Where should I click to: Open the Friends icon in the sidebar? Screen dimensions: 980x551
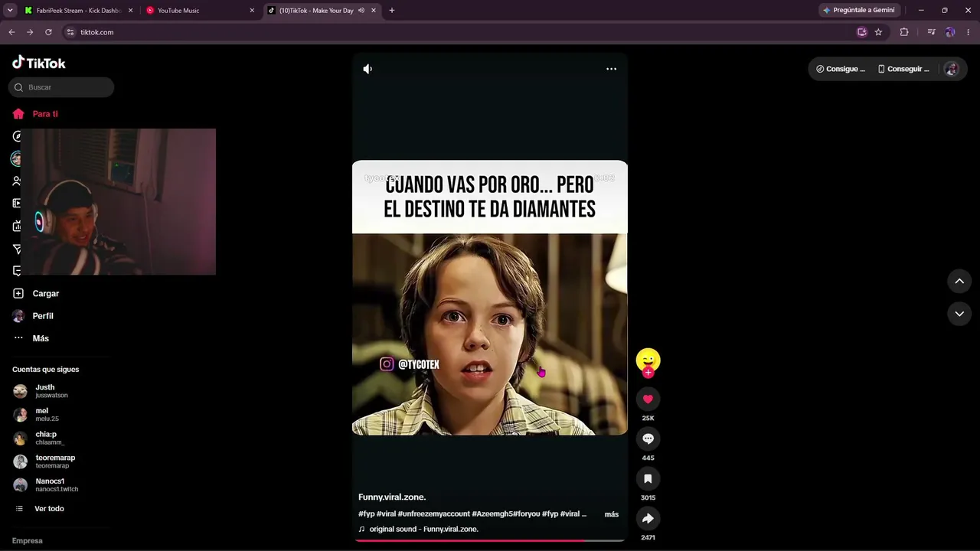[x=16, y=181]
